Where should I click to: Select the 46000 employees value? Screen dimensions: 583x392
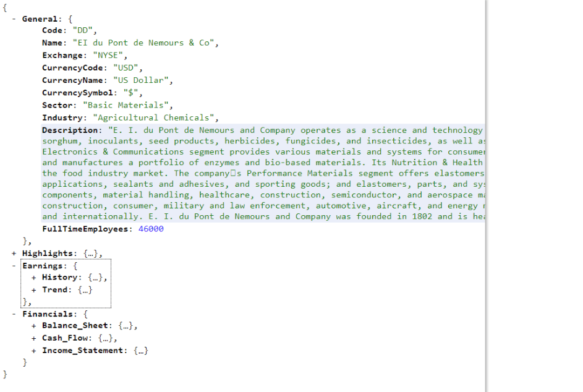[151, 229]
